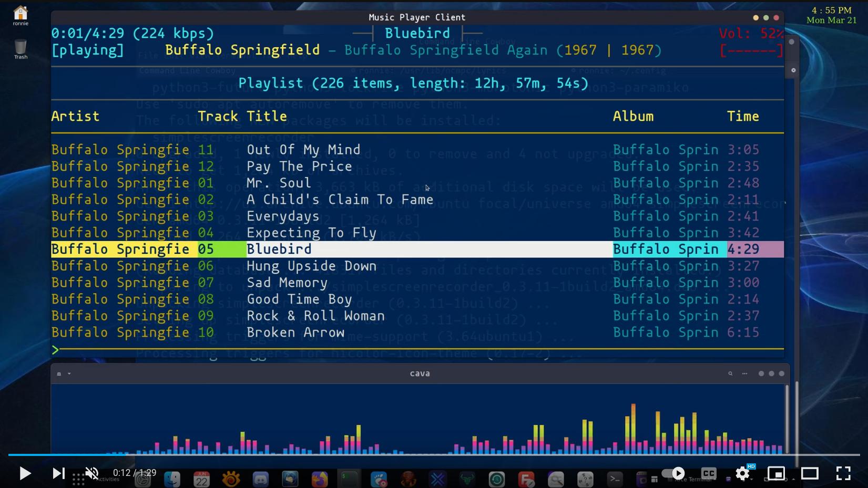Open the search icon in cava's titlebar
Viewport: 868px width, 488px height.
pos(730,373)
